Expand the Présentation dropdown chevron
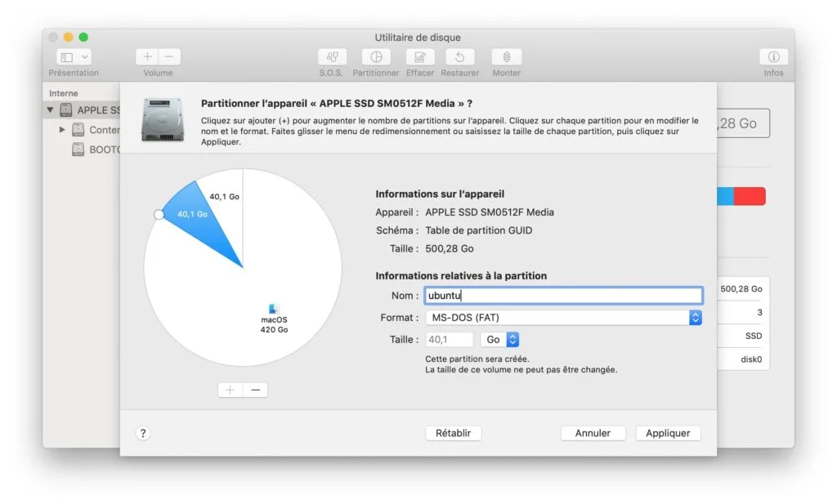This screenshot has height=504, width=837. pyautogui.click(x=84, y=56)
